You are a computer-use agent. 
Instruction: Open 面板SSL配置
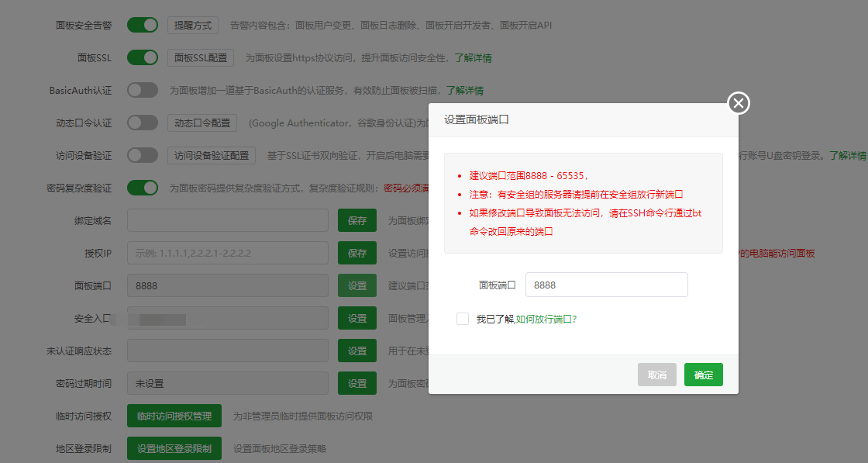201,57
